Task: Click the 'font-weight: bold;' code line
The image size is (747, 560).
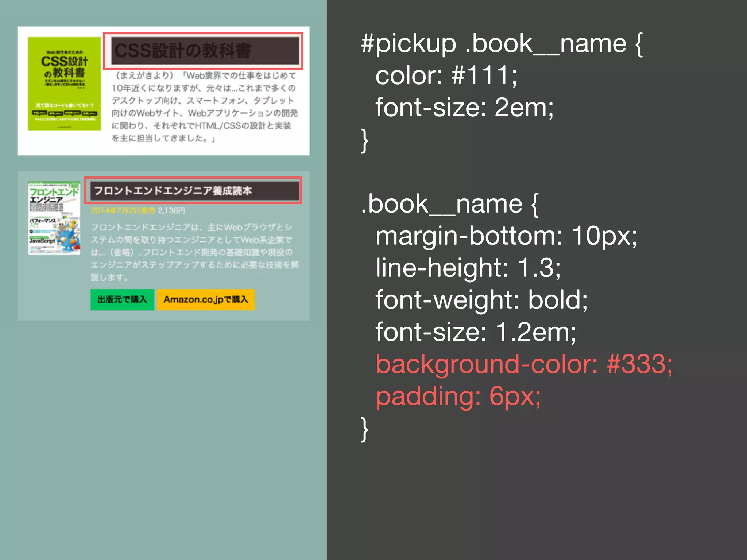Action: pos(481,300)
